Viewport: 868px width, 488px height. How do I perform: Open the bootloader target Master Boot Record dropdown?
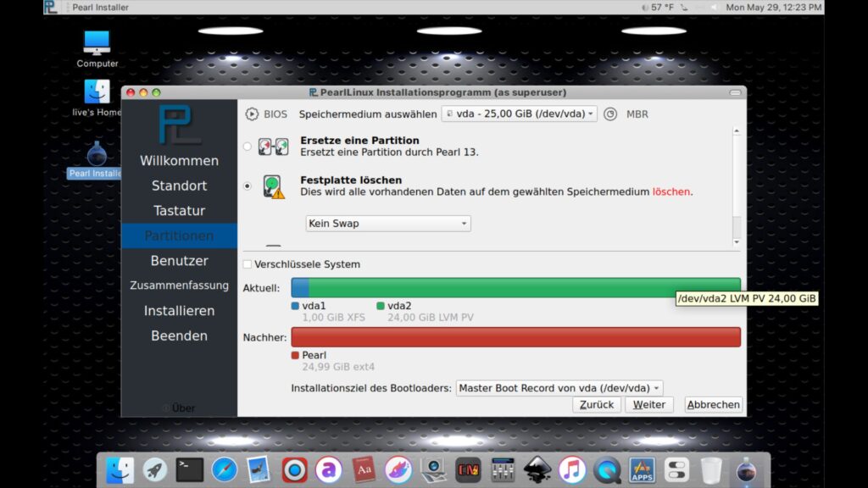click(x=559, y=388)
